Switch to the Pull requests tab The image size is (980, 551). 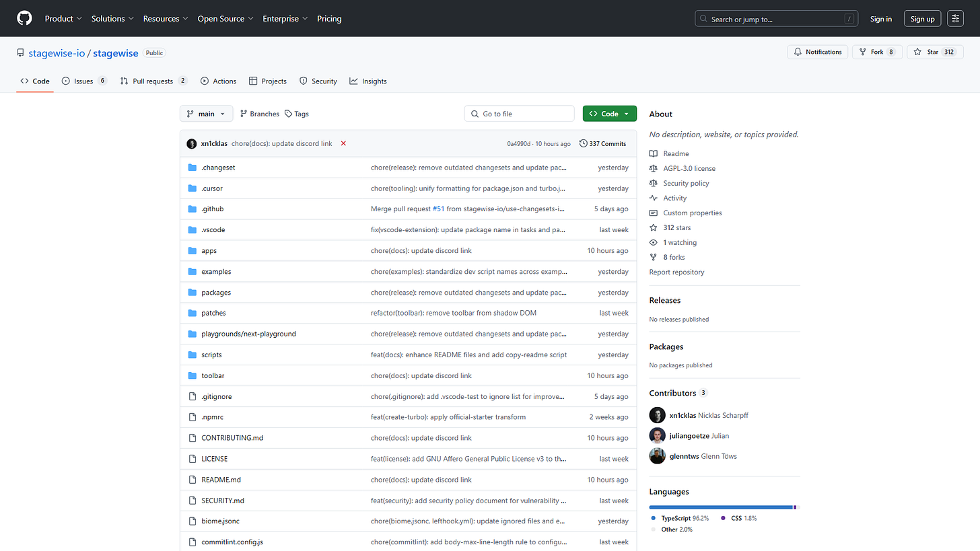point(153,81)
